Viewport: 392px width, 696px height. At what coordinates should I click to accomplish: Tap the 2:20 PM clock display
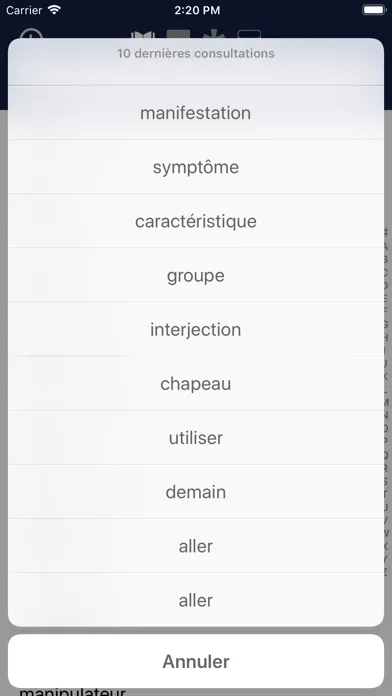[197, 10]
